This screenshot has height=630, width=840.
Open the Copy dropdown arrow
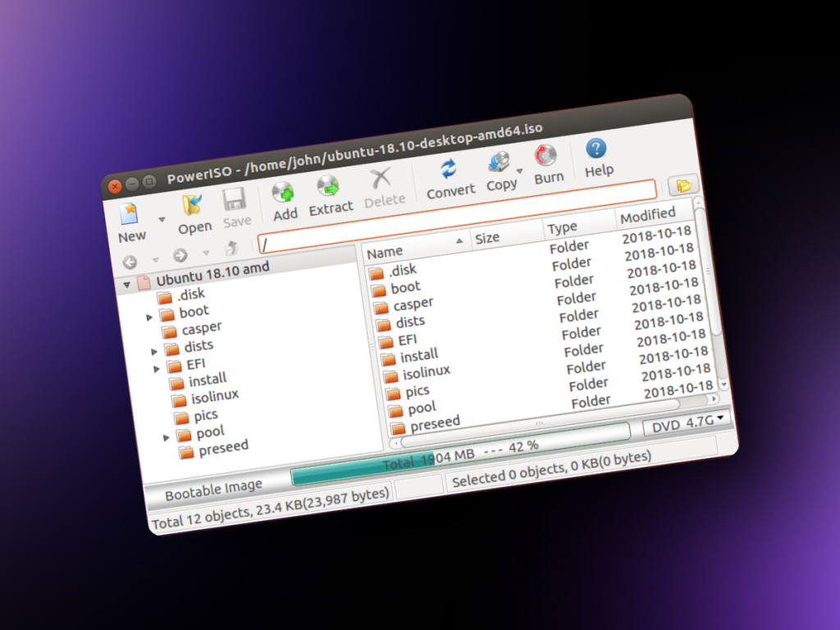pos(519,171)
